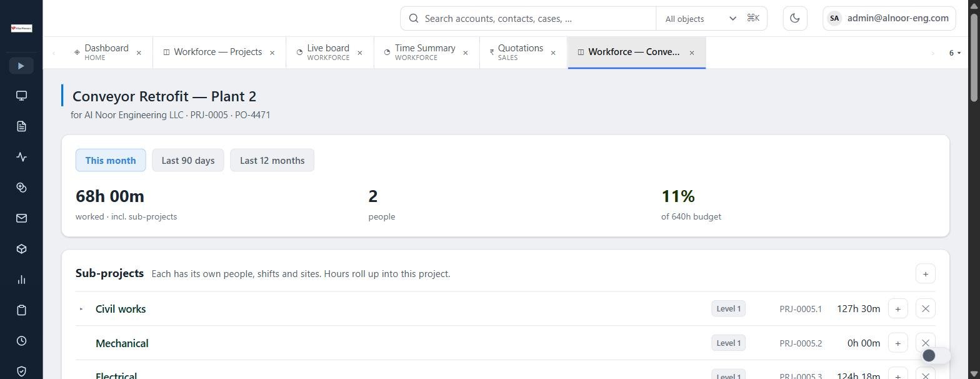Open the coins icon in sidebar
This screenshot has width=980, height=379.
(x=21, y=188)
